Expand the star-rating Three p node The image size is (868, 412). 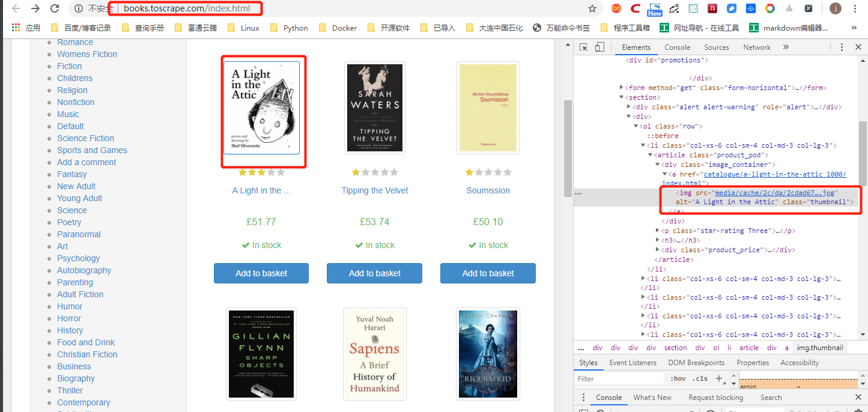coord(658,231)
